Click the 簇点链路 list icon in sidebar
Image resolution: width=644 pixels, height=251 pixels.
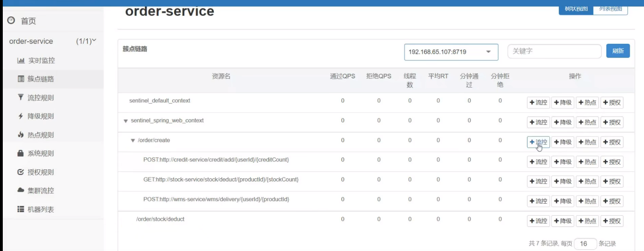click(21, 79)
